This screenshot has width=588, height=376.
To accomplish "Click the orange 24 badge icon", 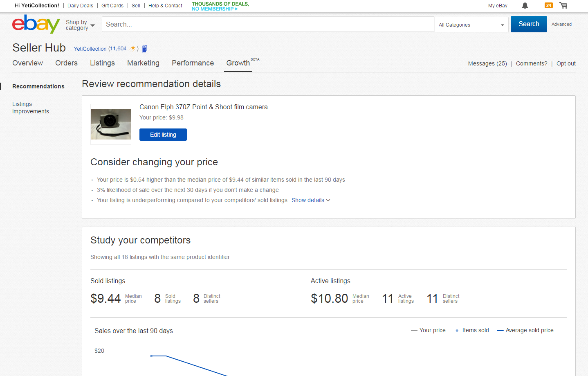I will [x=549, y=5].
